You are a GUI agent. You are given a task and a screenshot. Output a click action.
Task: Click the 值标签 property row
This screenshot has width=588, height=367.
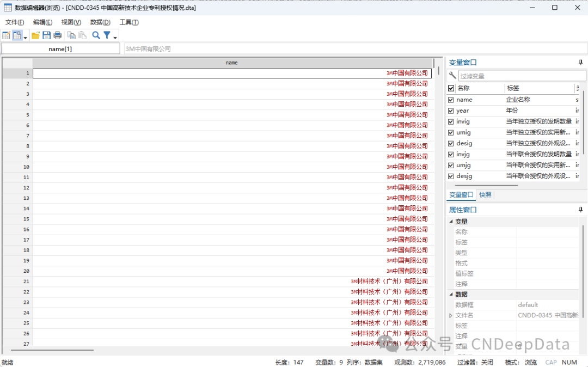pos(515,274)
